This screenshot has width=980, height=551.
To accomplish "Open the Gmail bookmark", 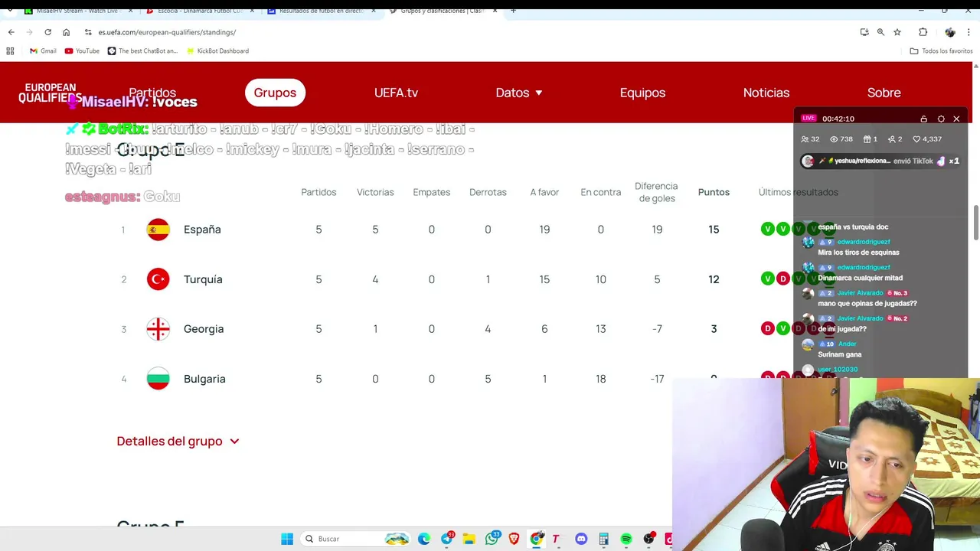I will (43, 51).
